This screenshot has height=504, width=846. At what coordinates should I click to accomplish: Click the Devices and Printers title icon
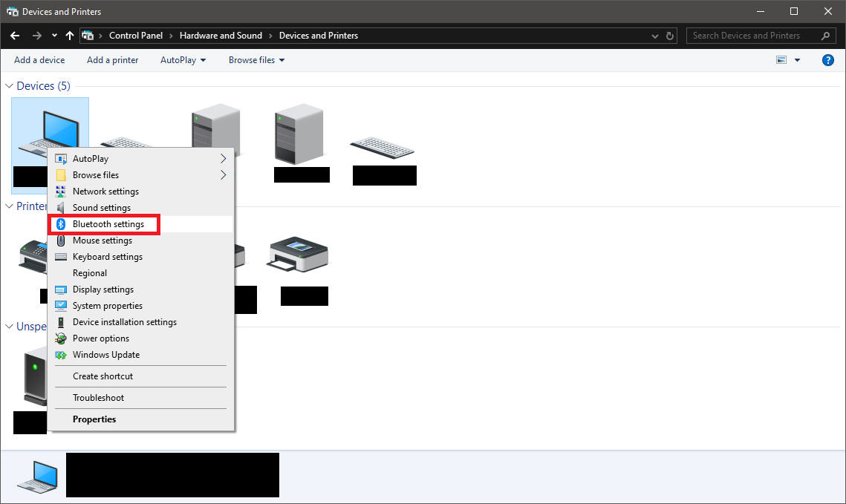pos(12,11)
